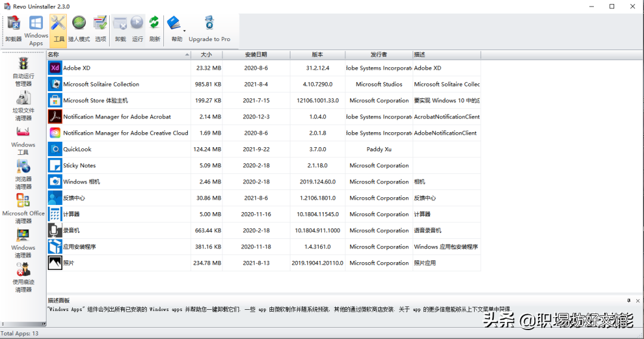Click sidebar horizontal scrollbar right arrow
Screen dimensions: 644x339
[44, 324]
